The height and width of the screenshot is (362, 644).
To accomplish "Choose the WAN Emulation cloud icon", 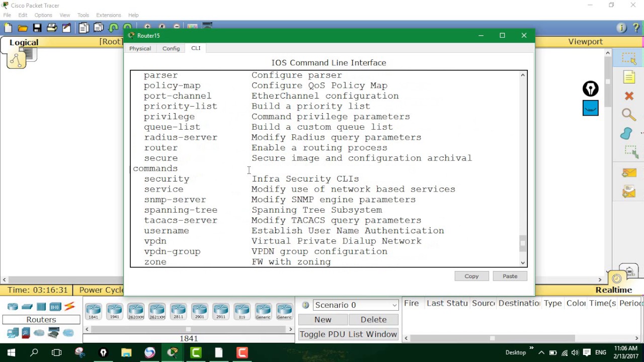I will (x=39, y=333).
